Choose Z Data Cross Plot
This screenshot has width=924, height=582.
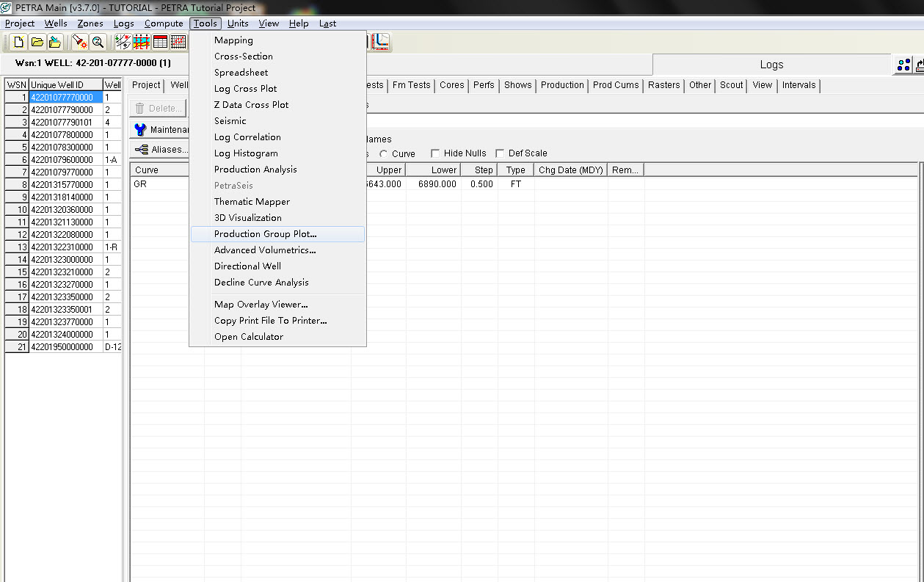(x=277, y=105)
